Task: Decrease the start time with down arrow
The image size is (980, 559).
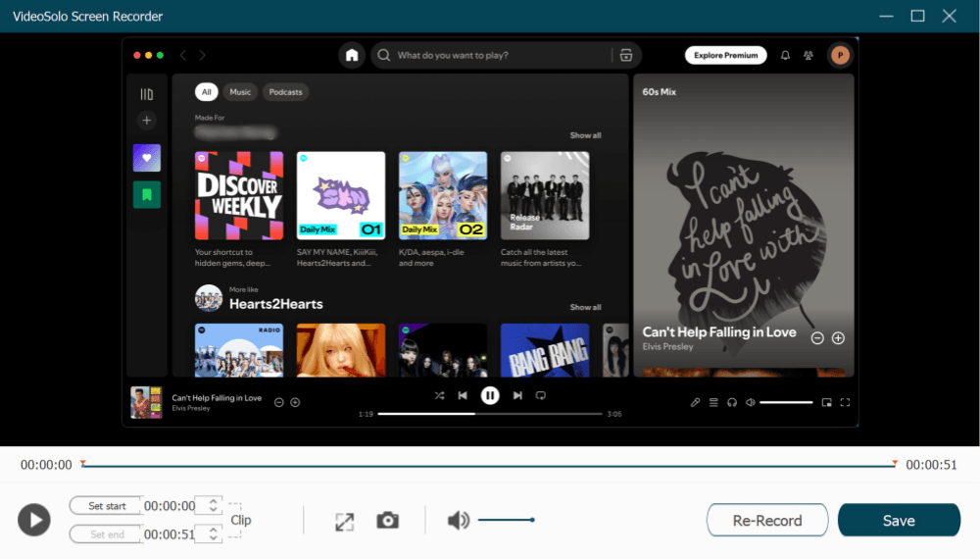Action: [213, 510]
